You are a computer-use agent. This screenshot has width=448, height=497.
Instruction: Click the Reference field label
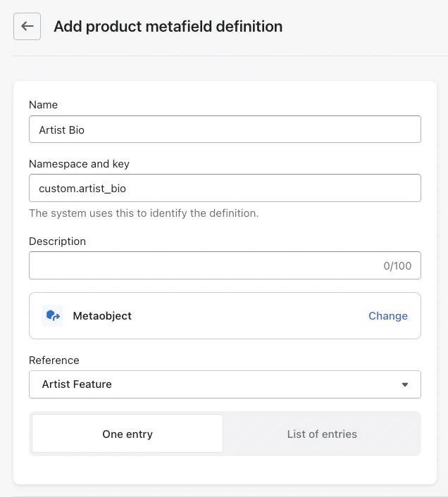coord(54,360)
